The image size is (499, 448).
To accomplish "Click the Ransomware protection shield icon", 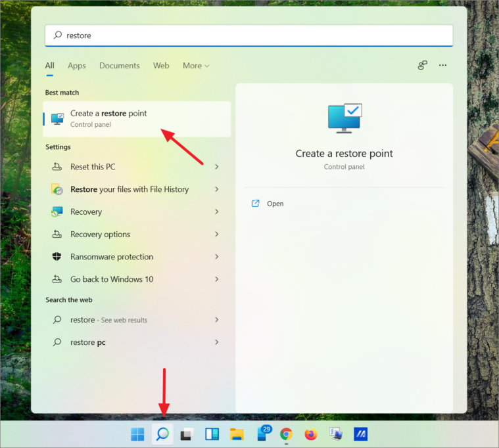I will click(x=57, y=257).
